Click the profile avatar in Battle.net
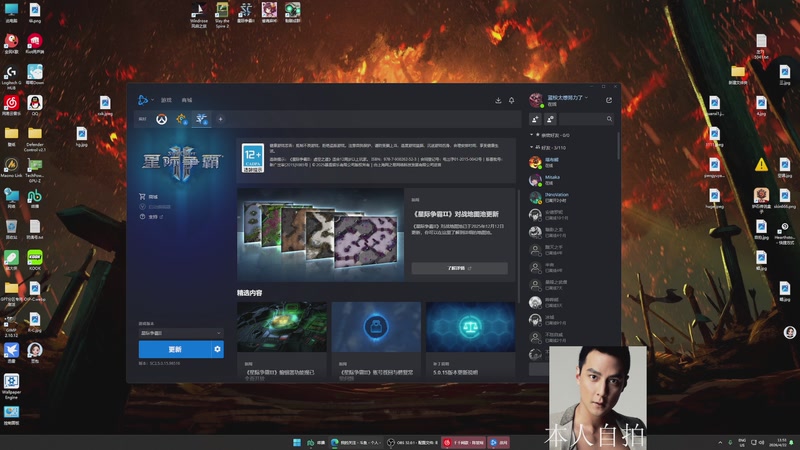The height and width of the screenshot is (450, 800). (536, 100)
